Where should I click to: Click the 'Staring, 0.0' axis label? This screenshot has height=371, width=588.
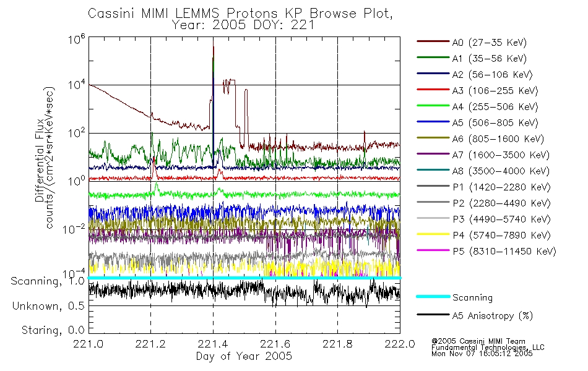pos(53,330)
